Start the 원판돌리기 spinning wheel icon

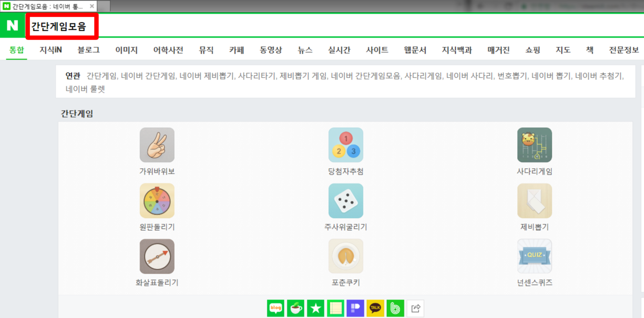coord(157,200)
